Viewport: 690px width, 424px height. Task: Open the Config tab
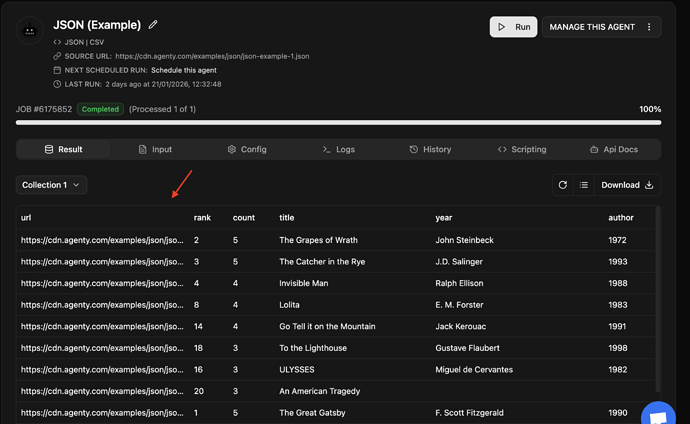(246, 149)
